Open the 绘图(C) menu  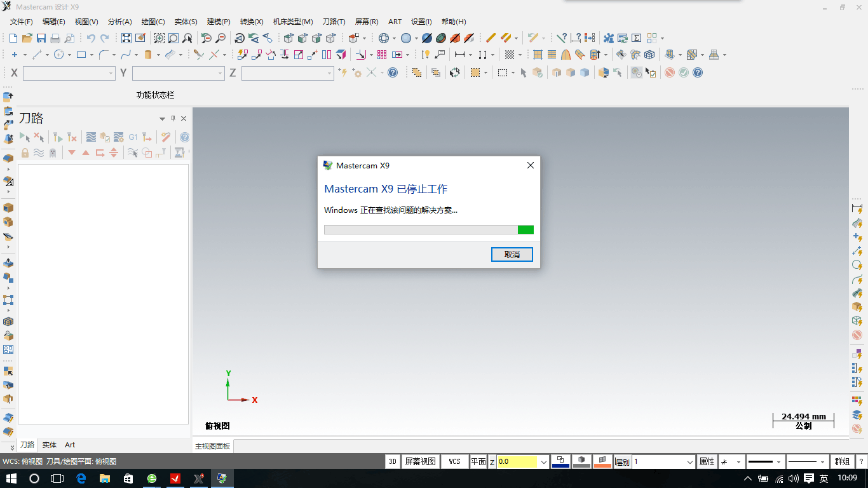coord(153,22)
